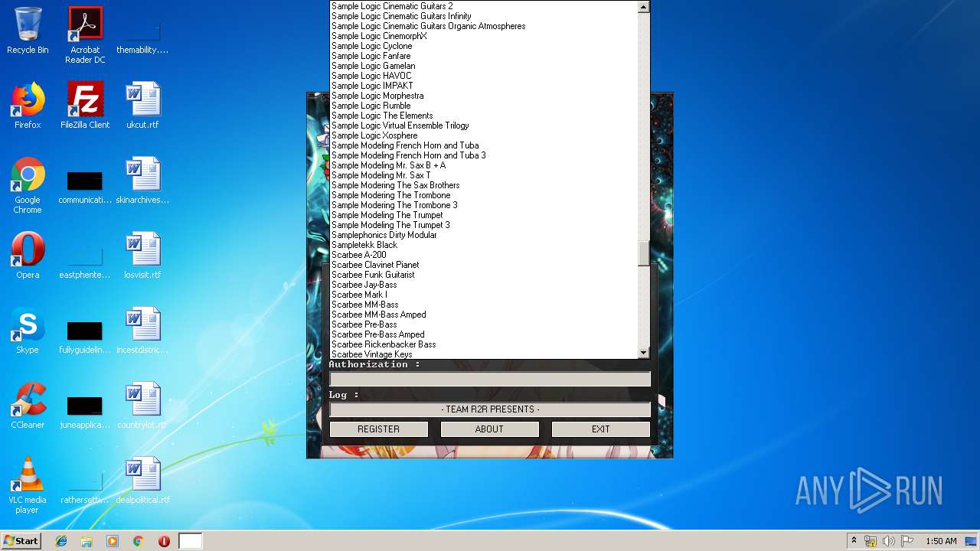The width and height of the screenshot is (980, 551).
Task: Launch CCleaner from the desktop
Action: [28, 406]
